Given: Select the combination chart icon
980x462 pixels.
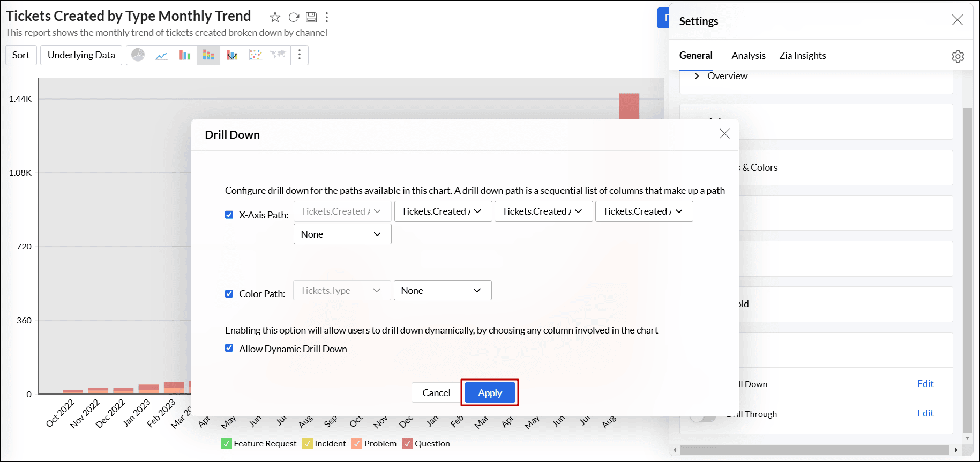Looking at the screenshot, I should 232,55.
